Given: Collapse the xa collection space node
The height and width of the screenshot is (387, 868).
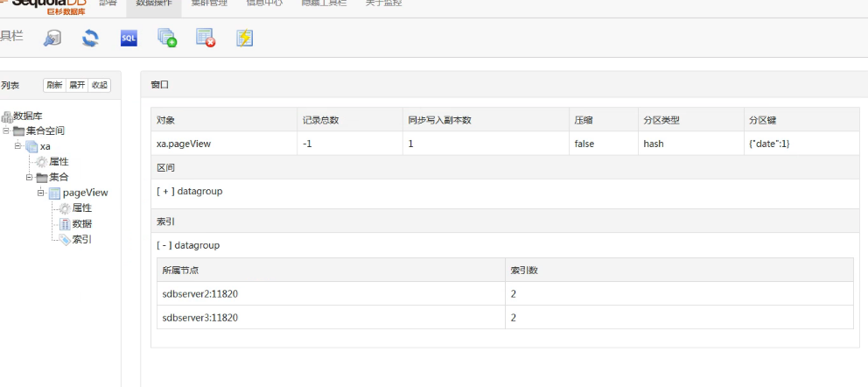Looking at the screenshot, I should (18, 146).
